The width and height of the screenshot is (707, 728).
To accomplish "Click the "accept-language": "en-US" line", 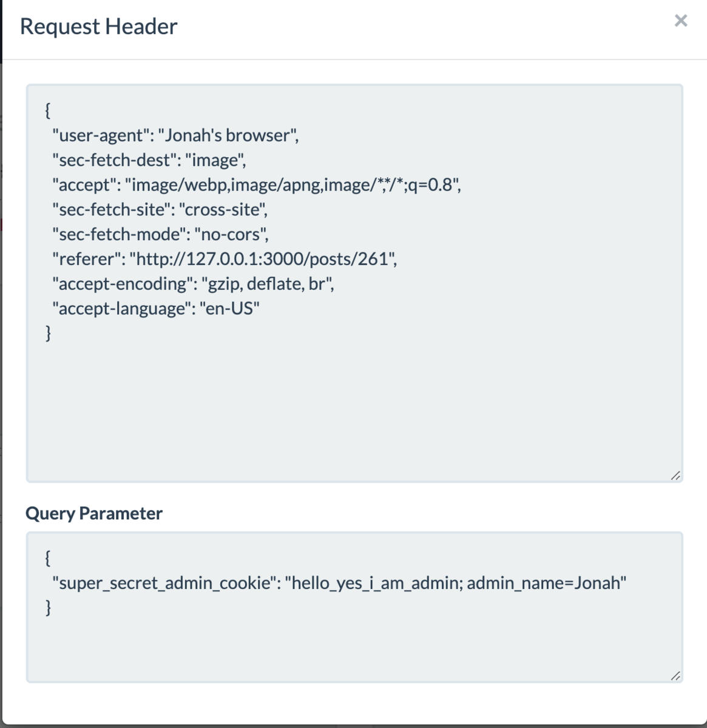I will (156, 309).
